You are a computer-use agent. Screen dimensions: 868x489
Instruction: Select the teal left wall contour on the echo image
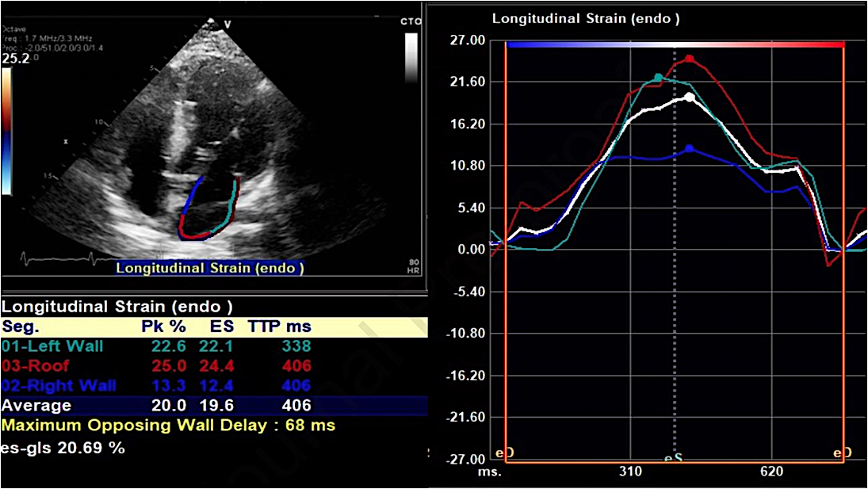coord(232,202)
